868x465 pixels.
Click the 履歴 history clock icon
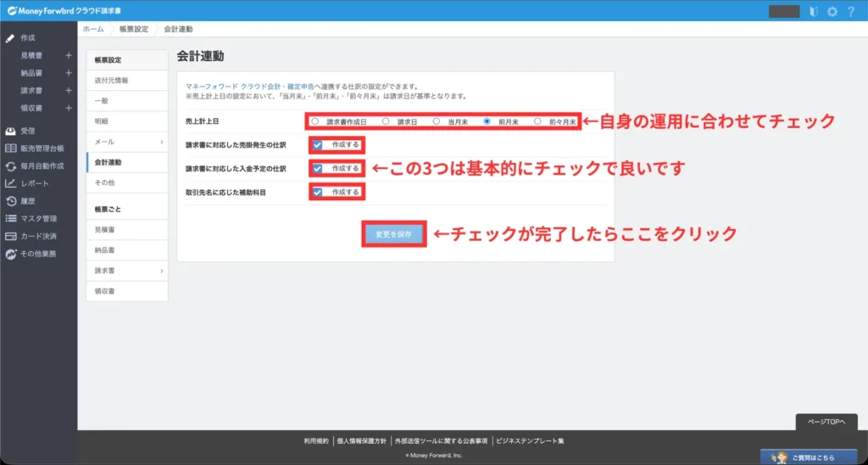[x=10, y=201]
